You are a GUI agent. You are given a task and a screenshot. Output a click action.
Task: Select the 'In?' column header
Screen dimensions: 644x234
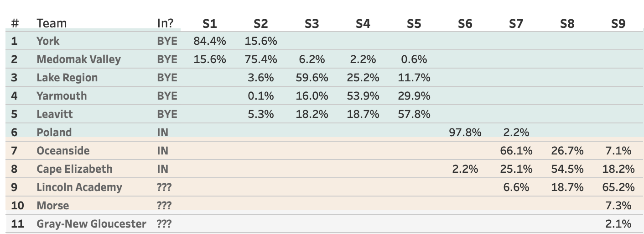[165, 23]
